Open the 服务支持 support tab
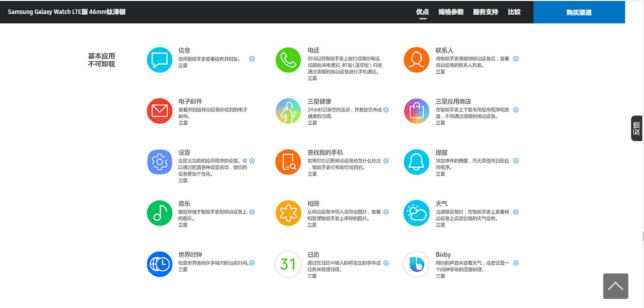The width and height of the screenshot is (644, 308). pos(486,12)
